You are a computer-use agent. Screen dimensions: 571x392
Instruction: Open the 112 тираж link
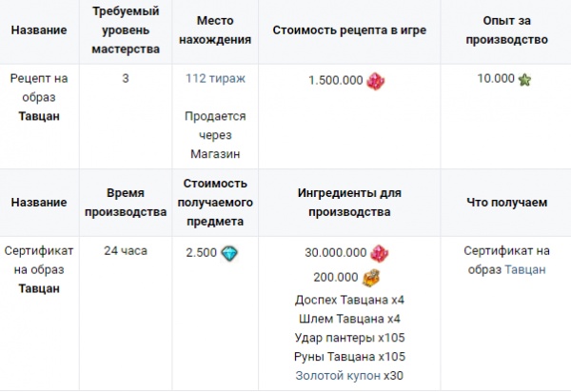point(215,79)
